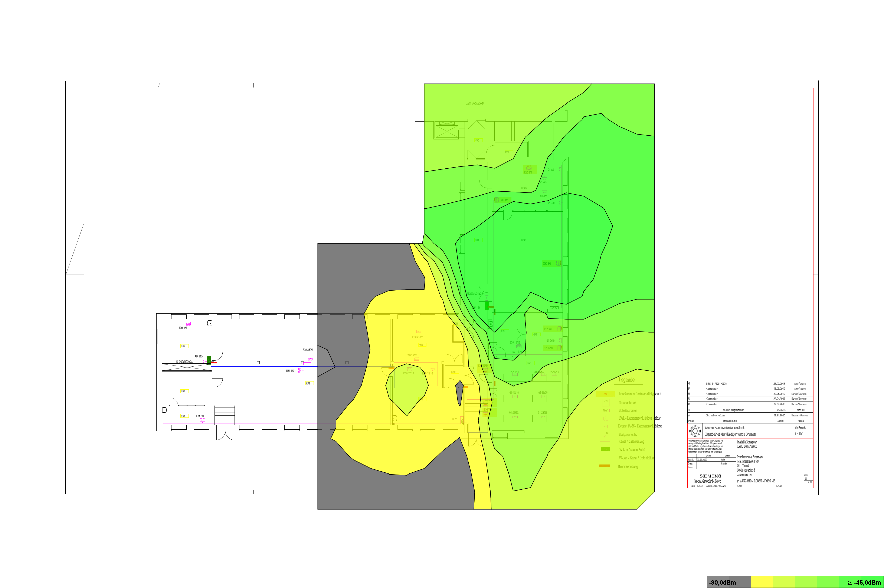
Task: Click the data outlet symbol above E31 5/6
Action: [x=188, y=324]
